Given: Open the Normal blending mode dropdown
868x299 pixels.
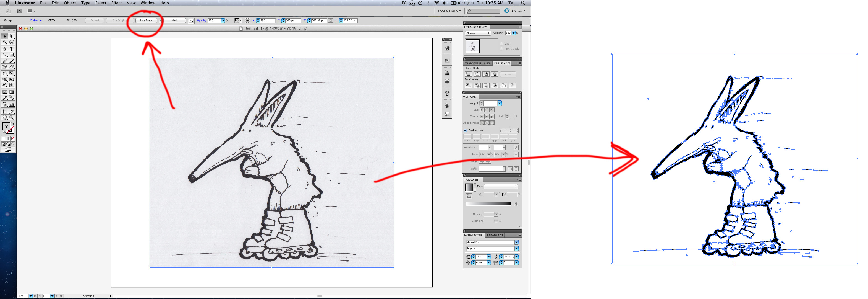Looking at the screenshot, I should click(478, 33).
